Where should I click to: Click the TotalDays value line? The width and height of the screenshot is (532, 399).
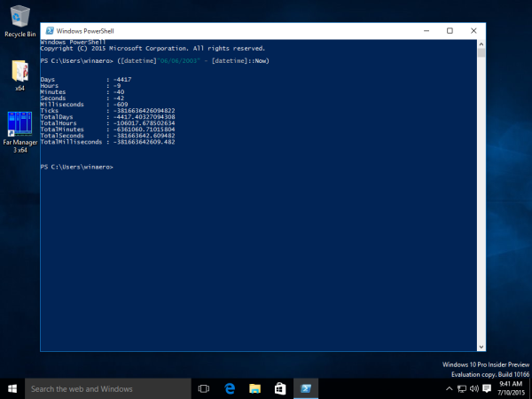[x=107, y=117]
